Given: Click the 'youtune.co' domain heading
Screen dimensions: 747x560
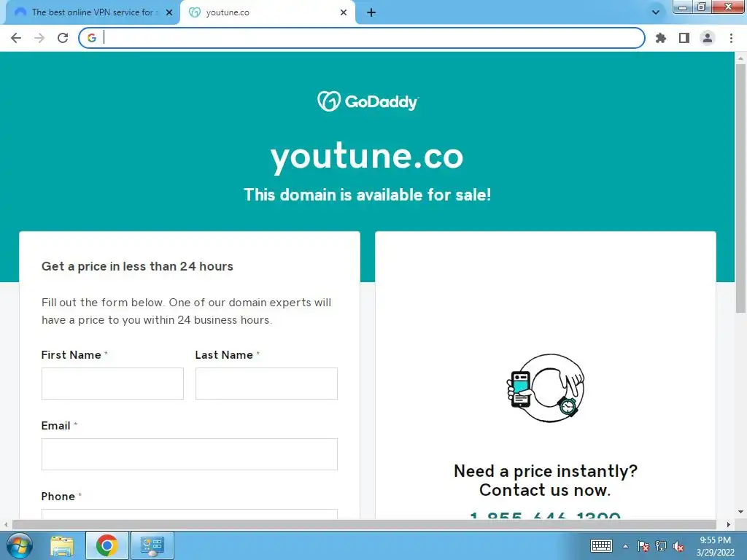Looking at the screenshot, I should (367, 156).
